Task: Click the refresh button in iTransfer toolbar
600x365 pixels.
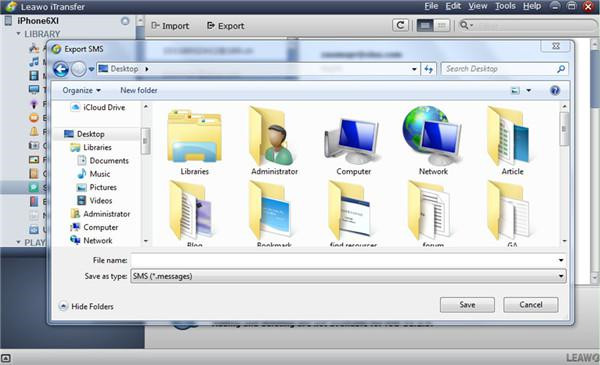Action: click(400, 26)
